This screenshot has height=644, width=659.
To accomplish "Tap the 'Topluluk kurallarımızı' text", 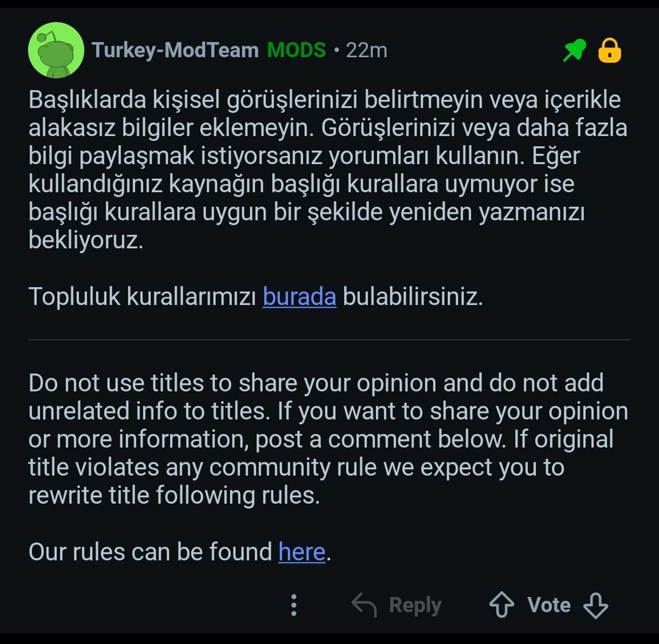I will point(142,297).
